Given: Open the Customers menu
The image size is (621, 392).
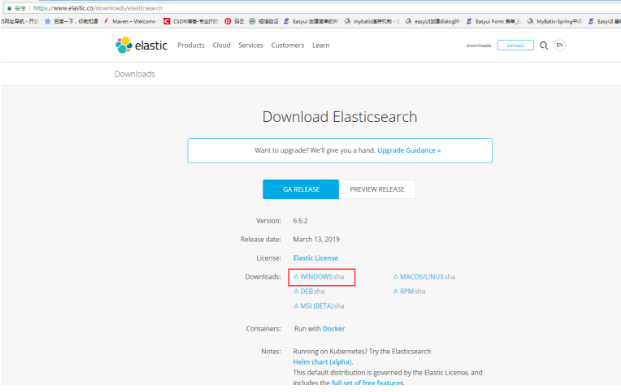Looking at the screenshot, I should coord(288,45).
